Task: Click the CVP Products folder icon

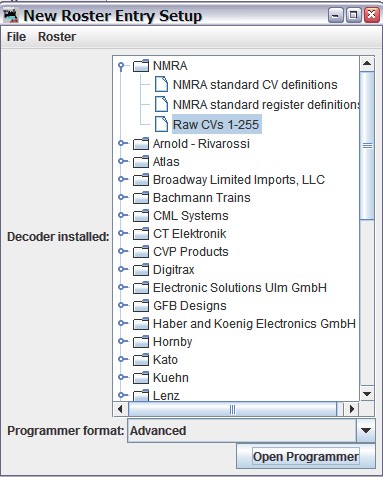Action: tap(141, 252)
